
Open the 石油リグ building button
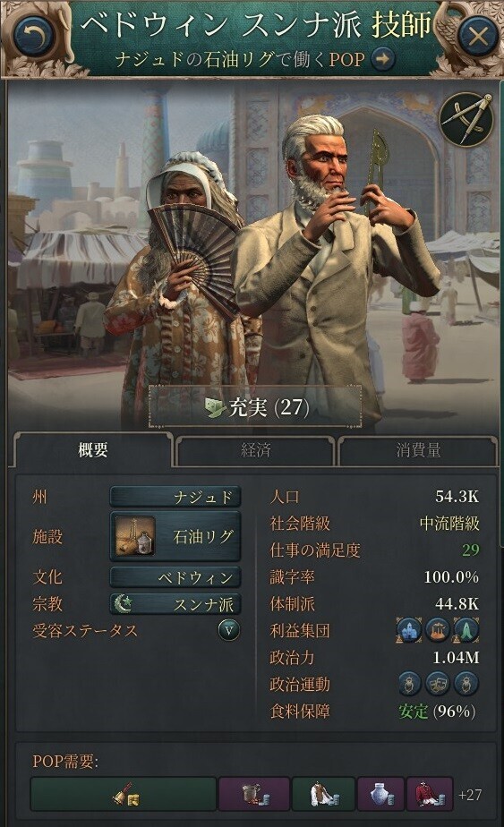tap(175, 536)
